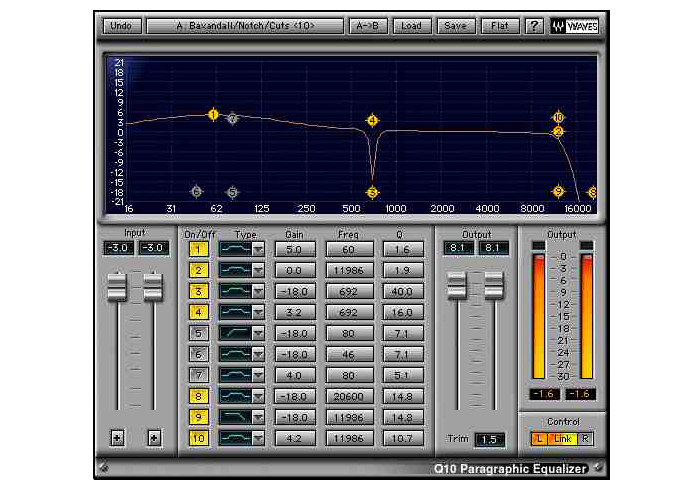The image size is (699, 489).
Task: Click the Save button
Action: [x=456, y=26]
